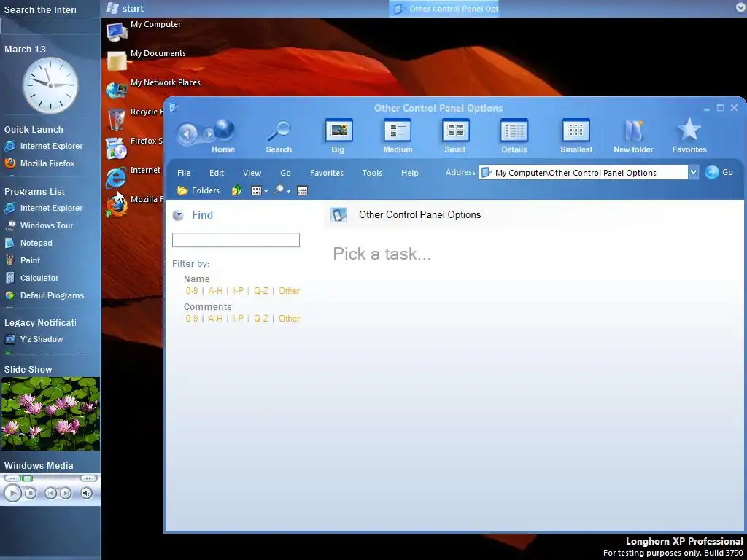Viewport: 747px width, 560px height.
Task: Mute sound in Windows Media sidebar
Action: click(x=86, y=494)
